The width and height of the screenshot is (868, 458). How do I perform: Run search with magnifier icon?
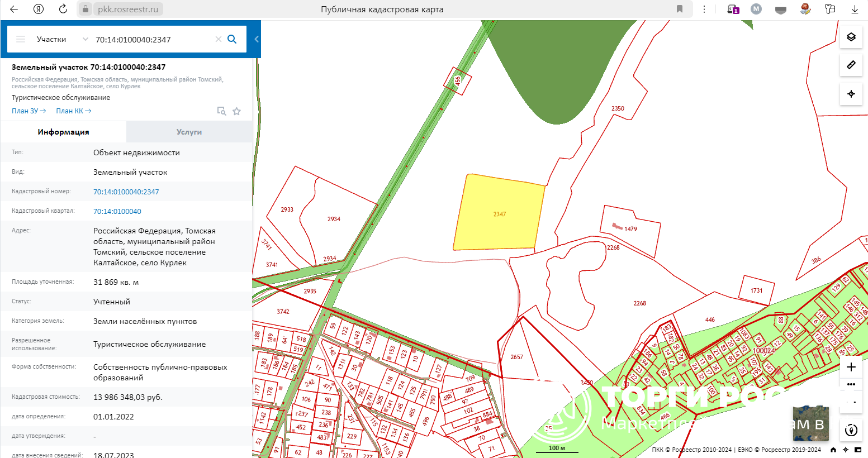click(233, 39)
